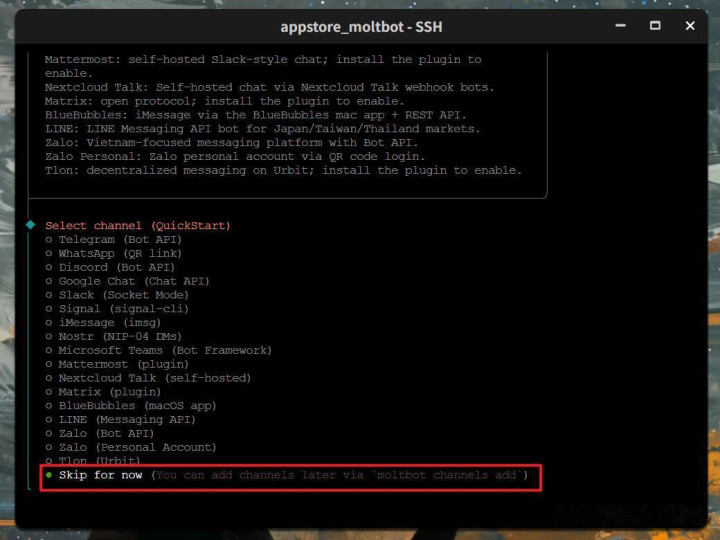This screenshot has width=720, height=540.
Task: Select Discord (Bot API) option
Action: pos(110,267)
